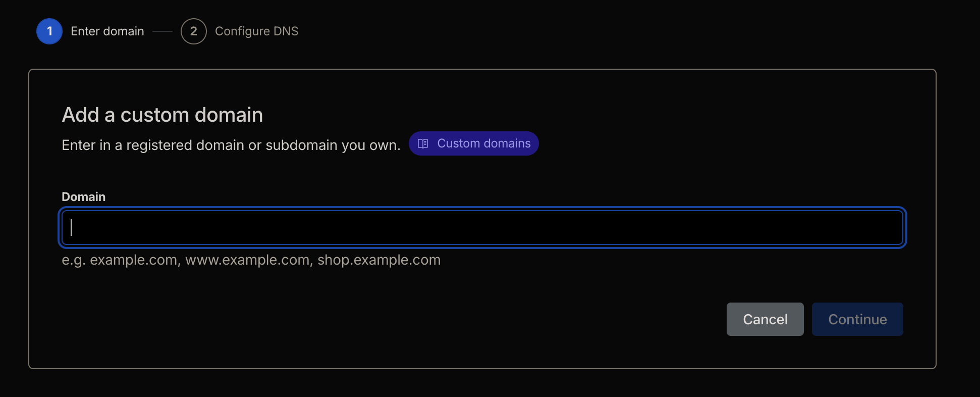Select the "Enter domain" step label
The width and height of the screenshot is (980, 397).
click(107, 31)
